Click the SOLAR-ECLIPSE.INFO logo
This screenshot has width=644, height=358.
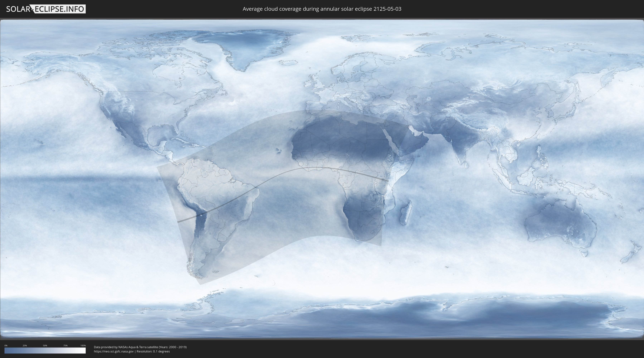coord(46,9)
